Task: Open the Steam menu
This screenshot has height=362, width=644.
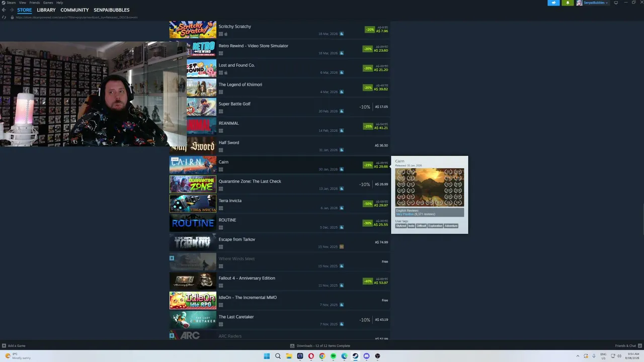Action: 11,3
